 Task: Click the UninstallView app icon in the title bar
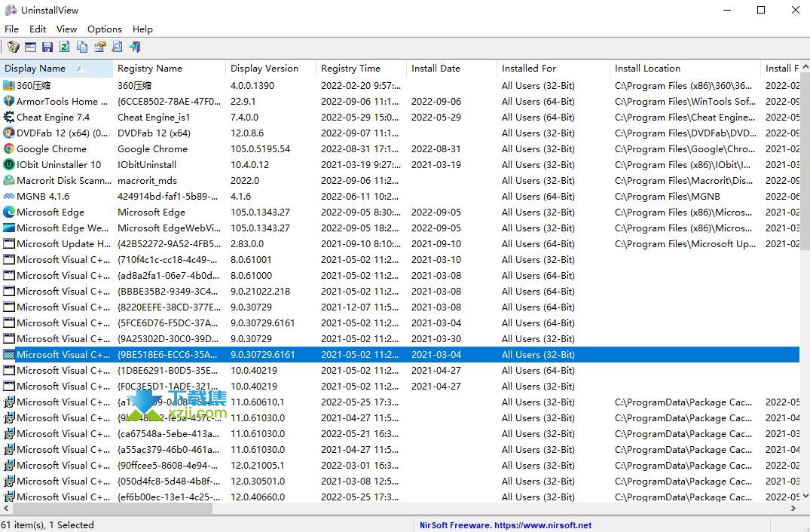[x=11, y=10]
